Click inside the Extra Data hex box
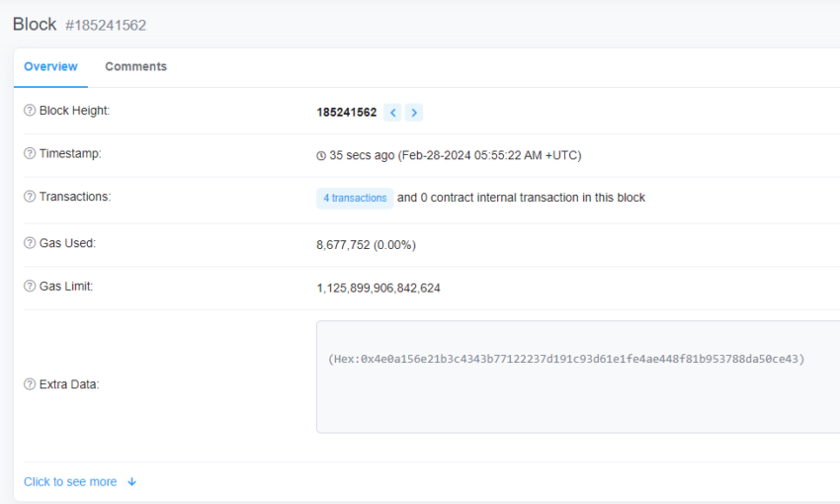 578,377
